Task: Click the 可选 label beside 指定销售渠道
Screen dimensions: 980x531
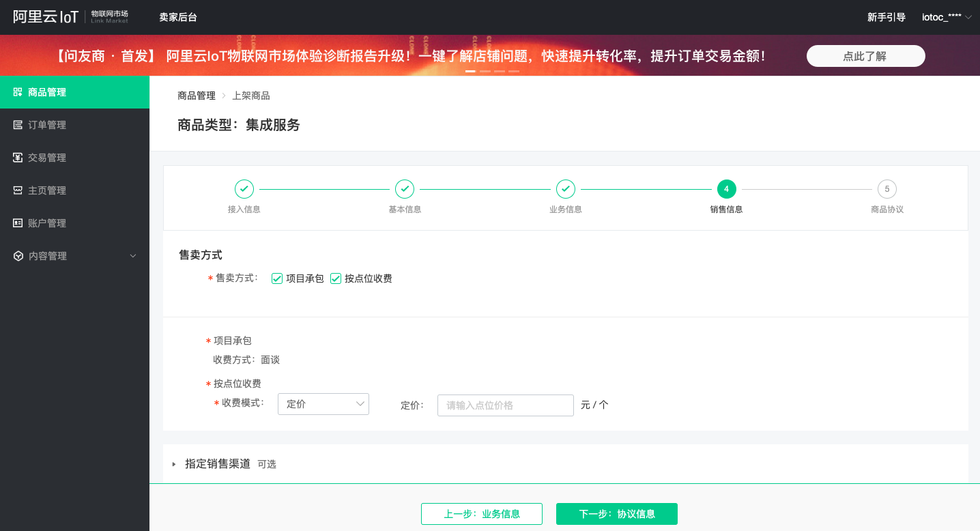Action: (x=267, y=464)
